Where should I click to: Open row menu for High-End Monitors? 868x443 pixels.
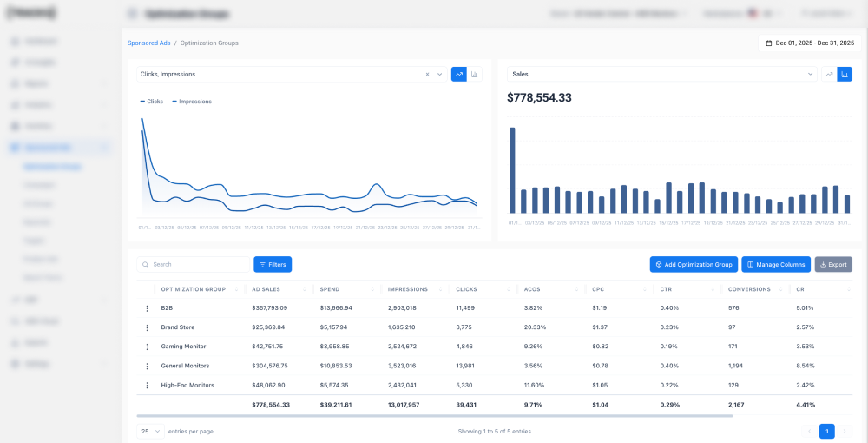click(x=147, y=386)
